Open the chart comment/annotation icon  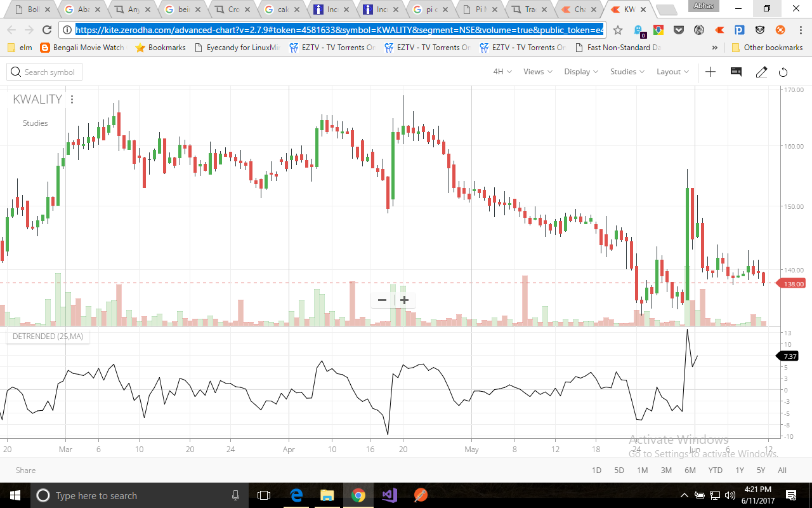click(x=736, y=72)
